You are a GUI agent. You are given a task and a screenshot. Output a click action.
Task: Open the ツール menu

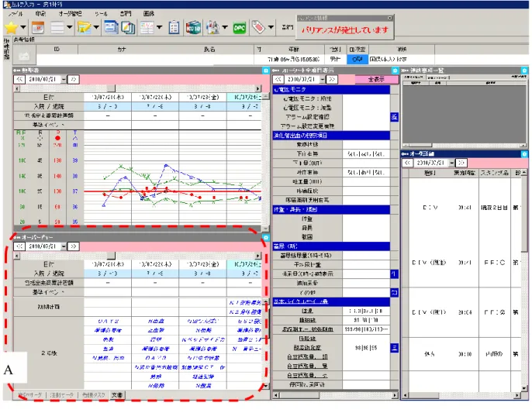(x=101, y=14)
